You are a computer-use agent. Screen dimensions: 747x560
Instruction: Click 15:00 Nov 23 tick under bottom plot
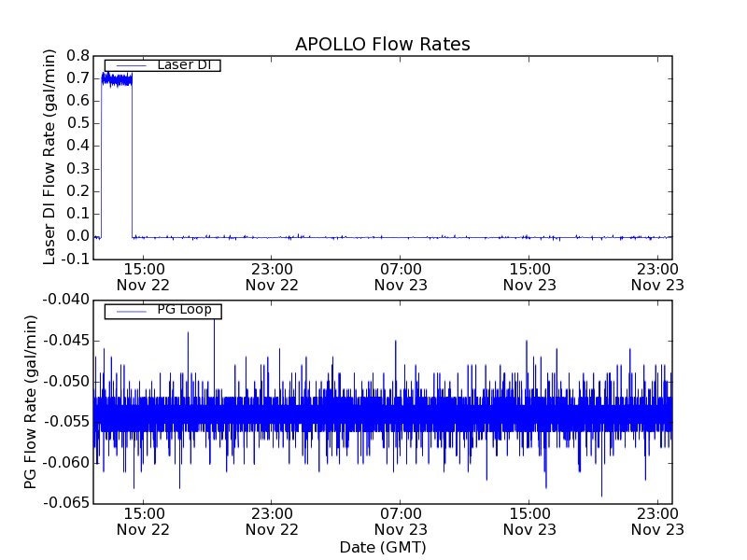click(x=529, y=521)
